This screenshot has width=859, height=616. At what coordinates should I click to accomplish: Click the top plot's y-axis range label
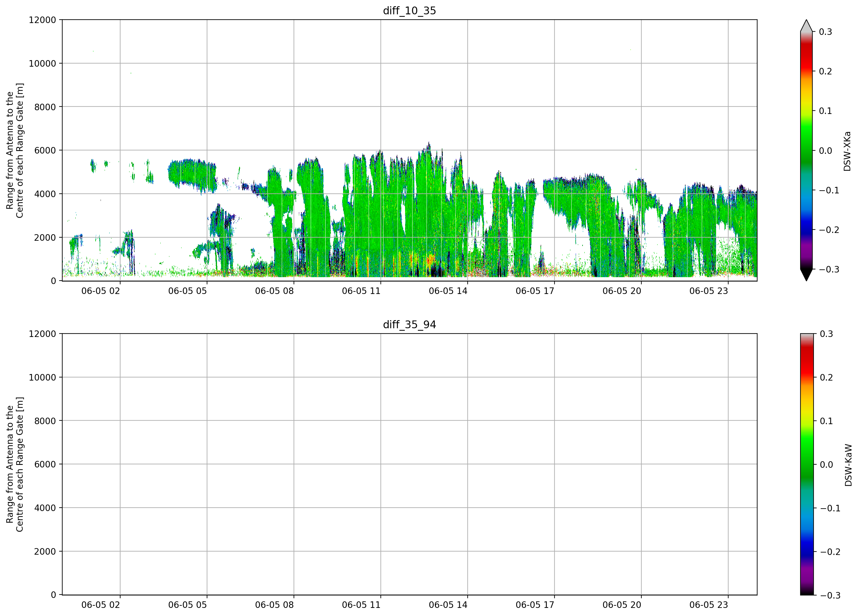[15, 150]
